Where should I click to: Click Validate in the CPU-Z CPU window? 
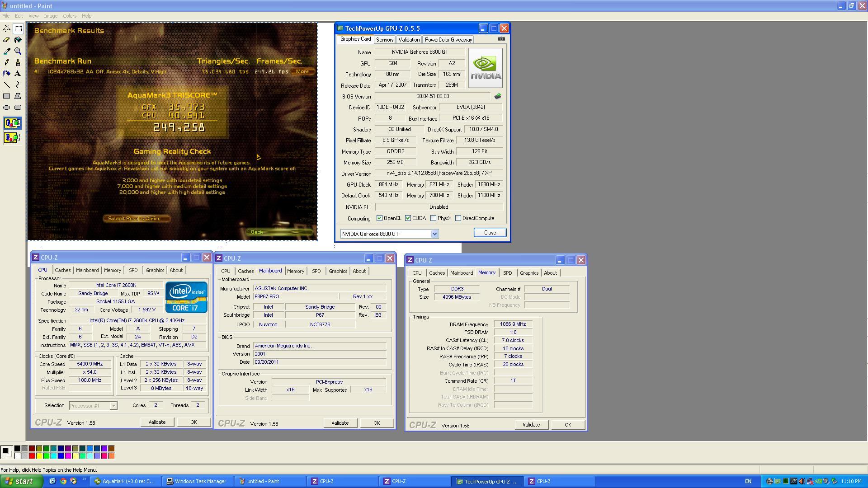157,422
